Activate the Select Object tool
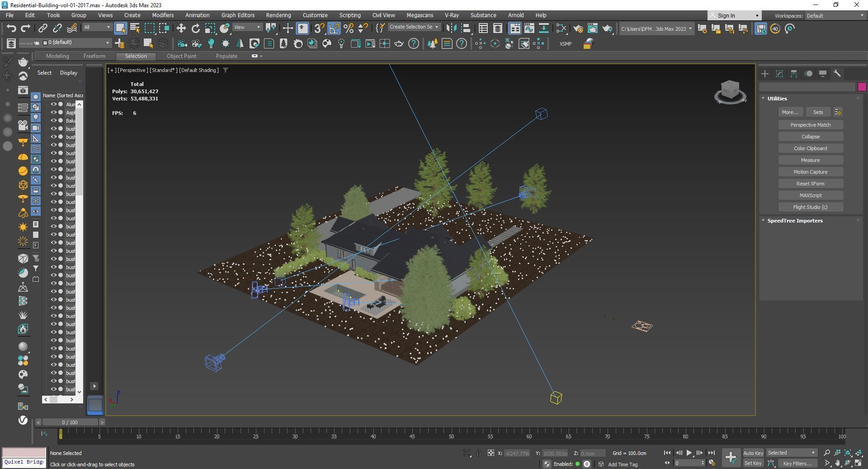 (x=120, y=28)
